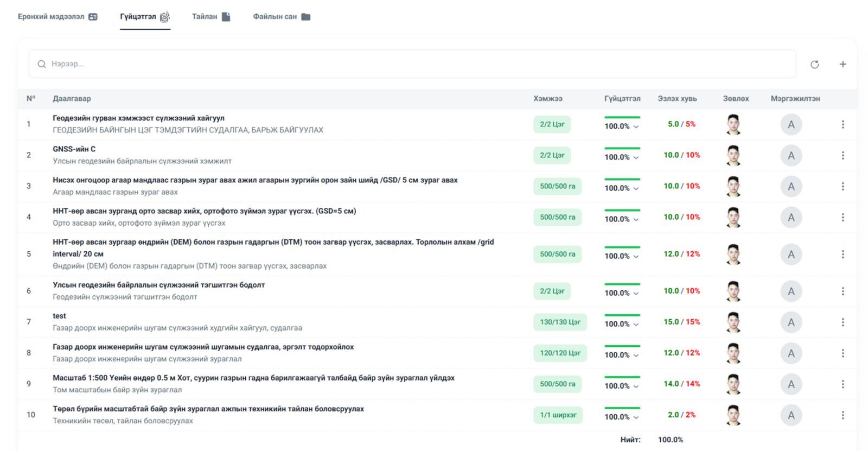Click the plus icon to add task

tap(843, 64)
